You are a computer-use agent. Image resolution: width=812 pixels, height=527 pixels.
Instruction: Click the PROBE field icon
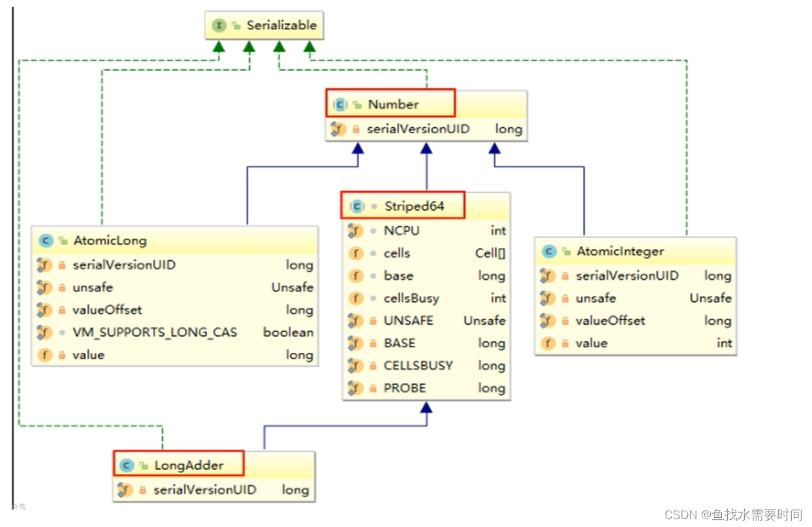tap(355, 388)
